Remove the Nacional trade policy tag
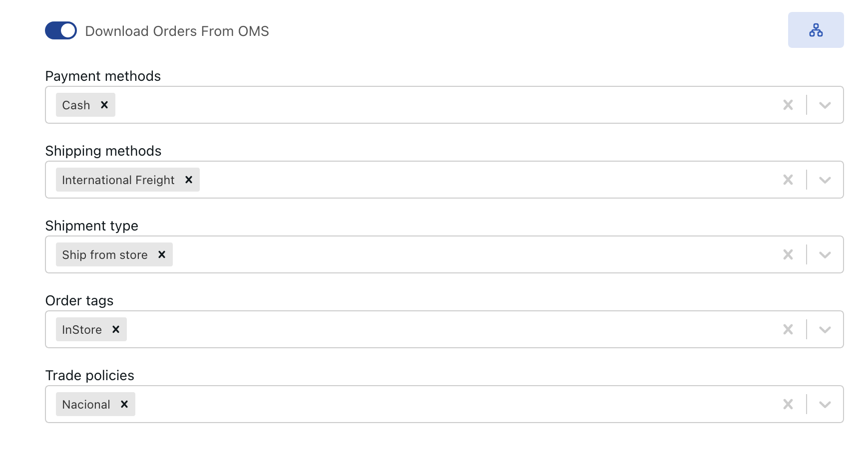This screenshot has height=457, width=868. pyautogui.click(x=124, y=404)
